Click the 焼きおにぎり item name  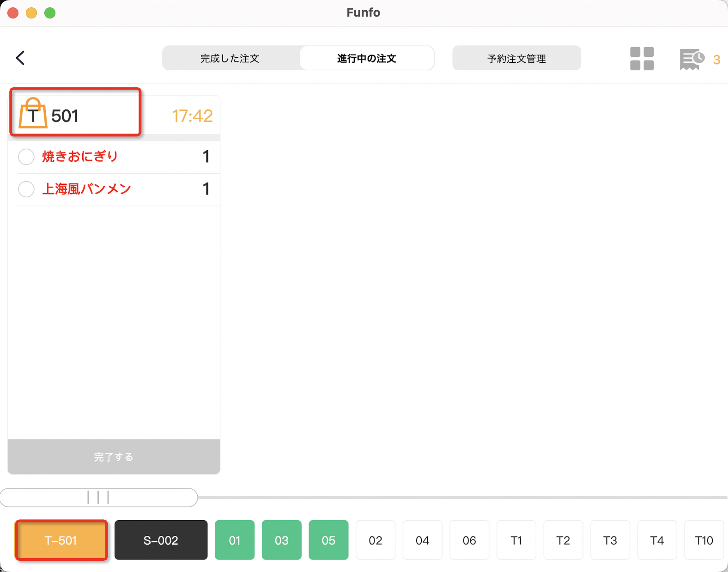pos(80,157)
